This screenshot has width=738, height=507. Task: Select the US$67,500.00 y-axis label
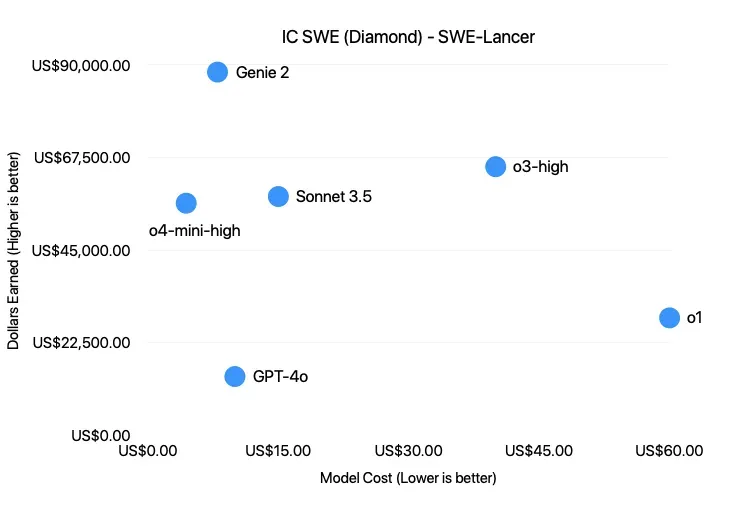(81, 158)
